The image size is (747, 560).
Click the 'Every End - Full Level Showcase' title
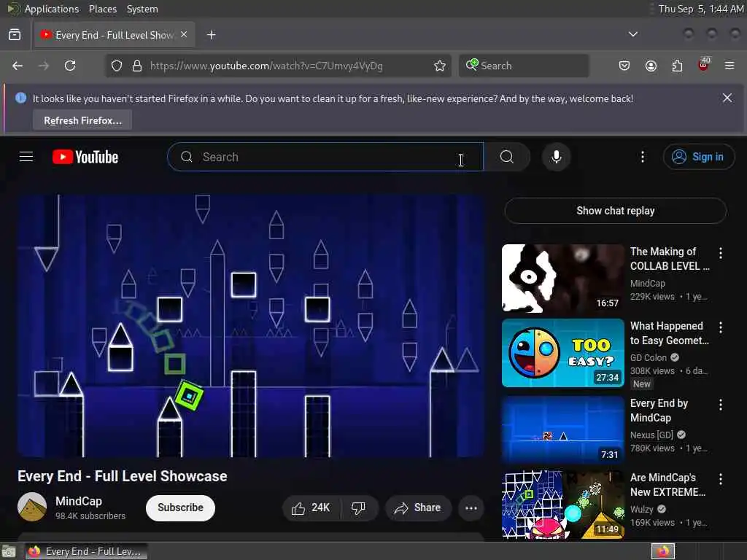123,476
